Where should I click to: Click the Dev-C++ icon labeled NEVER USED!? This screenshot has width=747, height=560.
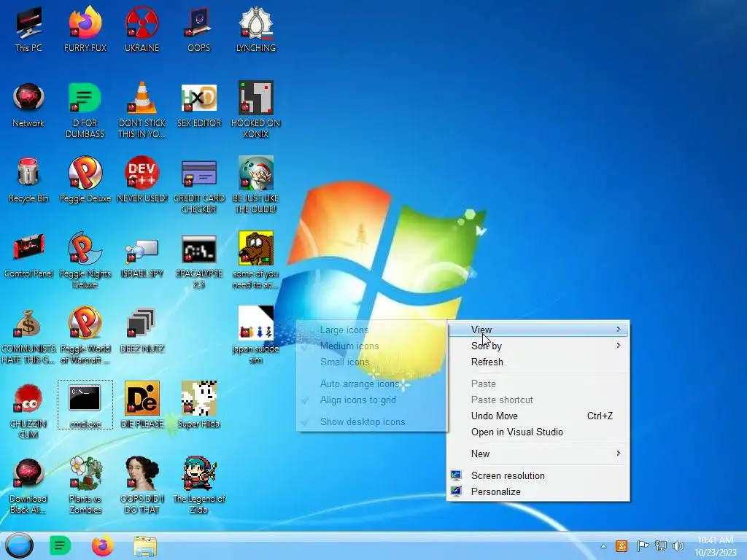[142, 179]
